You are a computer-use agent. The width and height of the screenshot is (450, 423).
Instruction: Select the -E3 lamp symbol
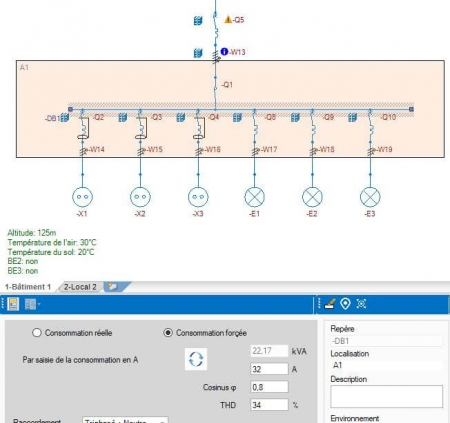coord(370,197)
